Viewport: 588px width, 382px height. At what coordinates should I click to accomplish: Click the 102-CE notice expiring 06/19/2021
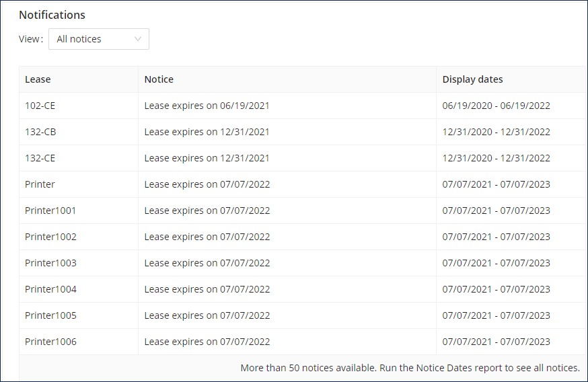(x=207, y=106)
